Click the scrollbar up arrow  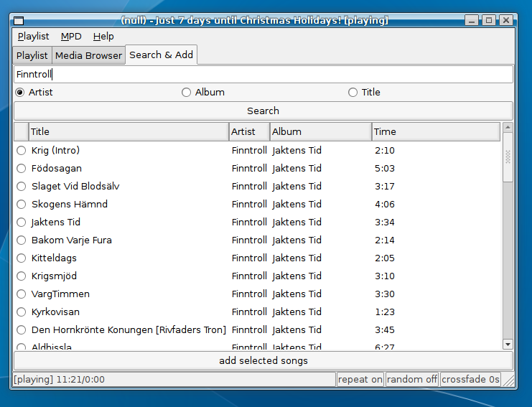[508, 128]
